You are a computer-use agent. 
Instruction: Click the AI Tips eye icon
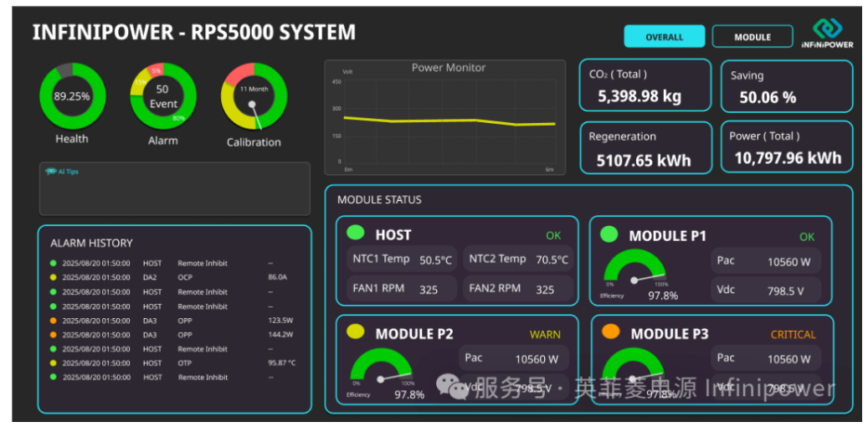coord(51,171)
